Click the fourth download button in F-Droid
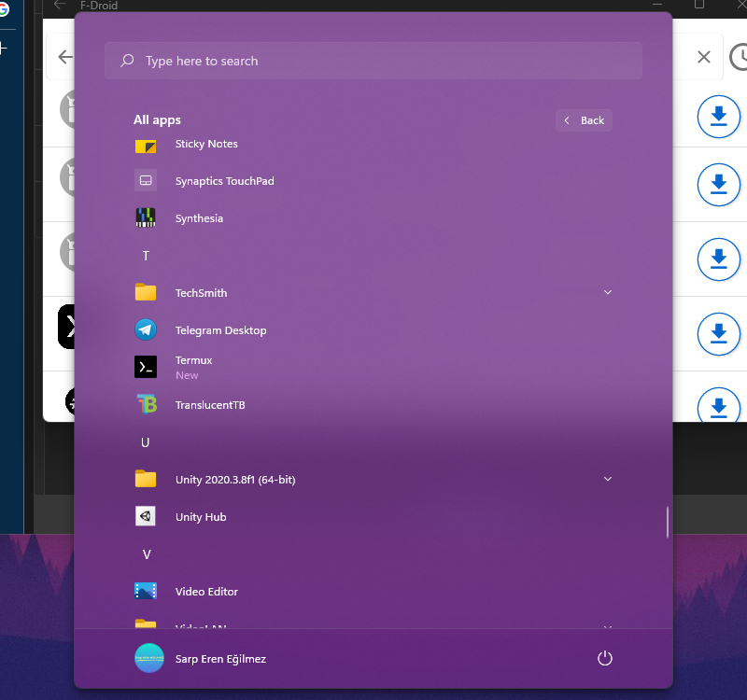 [718, 334]
